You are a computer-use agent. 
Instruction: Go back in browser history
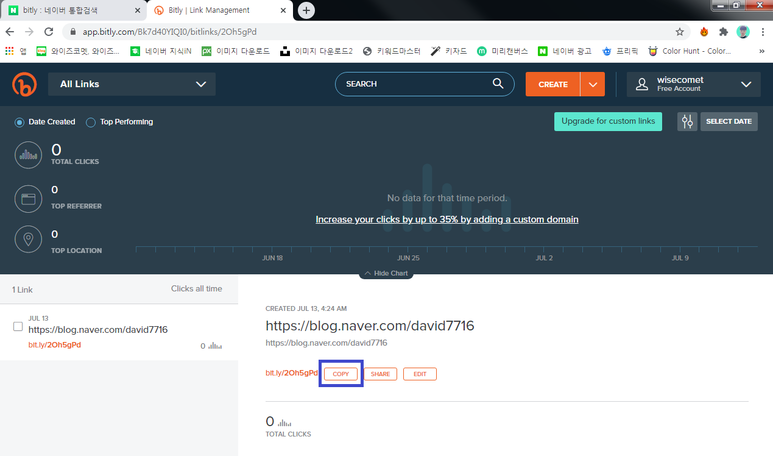(10, 32)
